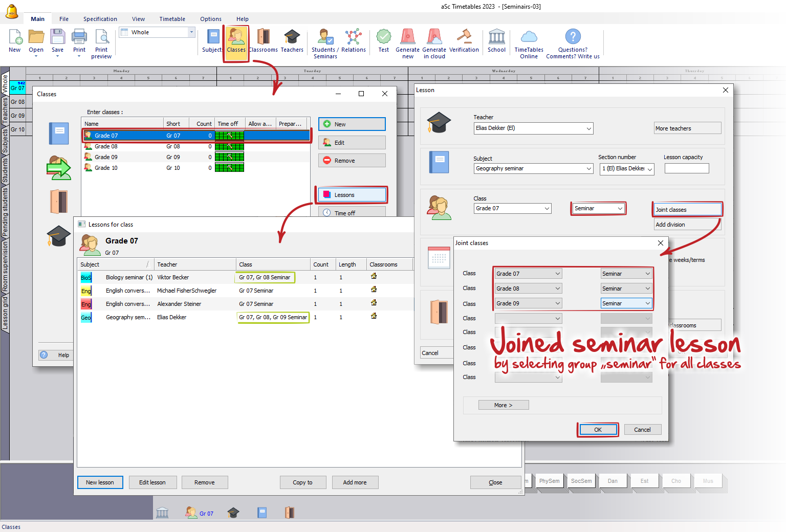Viewport: 786px width, 532px height.
Task: Expand the Teacher Elias Dekker dropdown
Action: 588,128
